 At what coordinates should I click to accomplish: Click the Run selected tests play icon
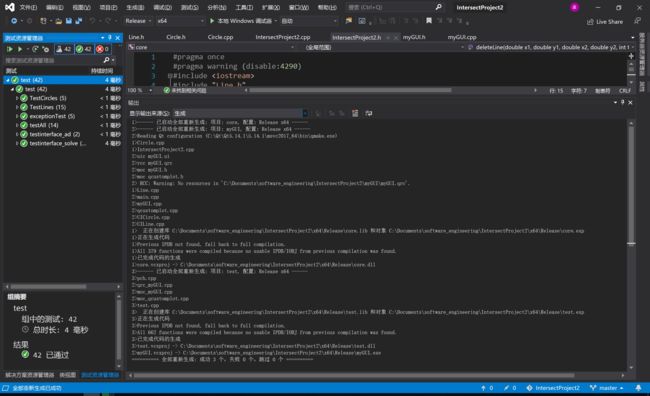tap(19, 49)
